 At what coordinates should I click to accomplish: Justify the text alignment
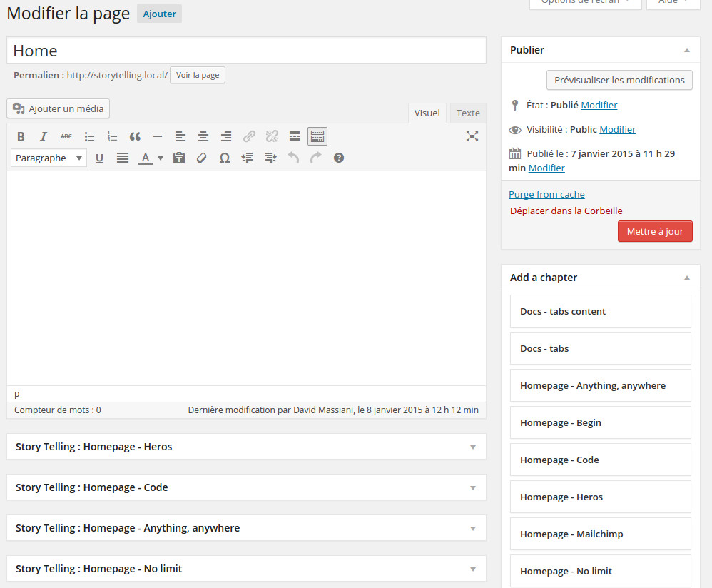[x=122, y=158]
